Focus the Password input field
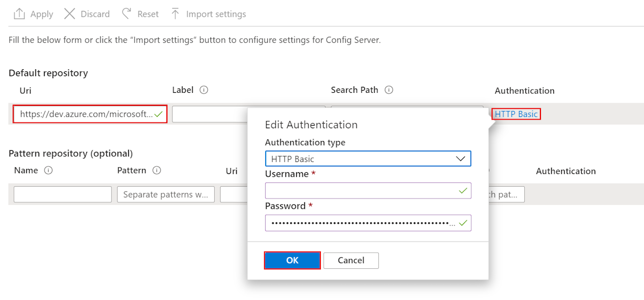 (x=368, y=223)
